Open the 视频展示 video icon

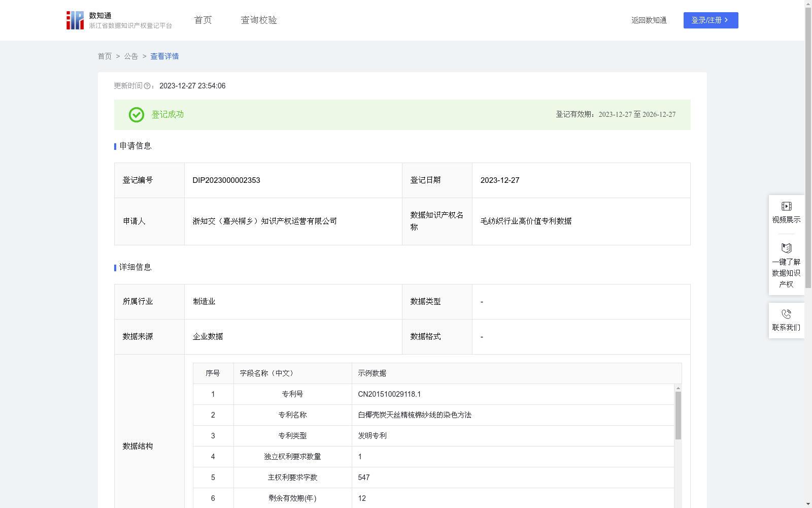[786, 206]
